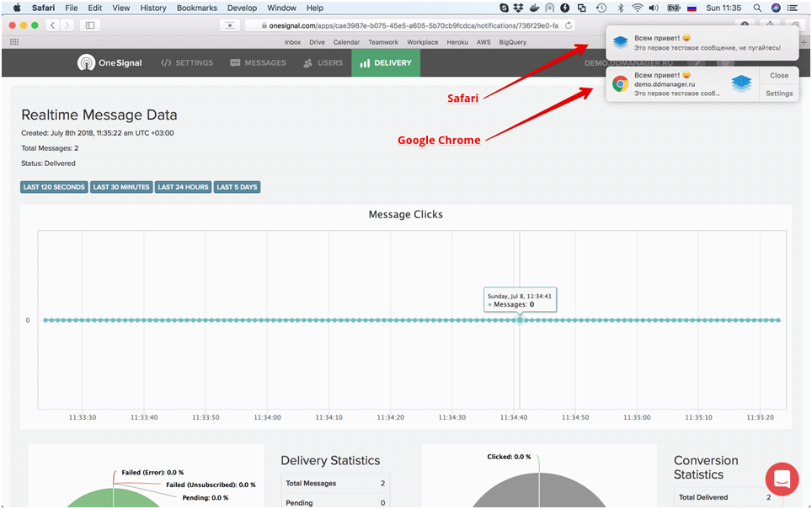This screenshot has height=509, width=812.
Task: Click the Chrome icon in notification
Action: [620, 83]
